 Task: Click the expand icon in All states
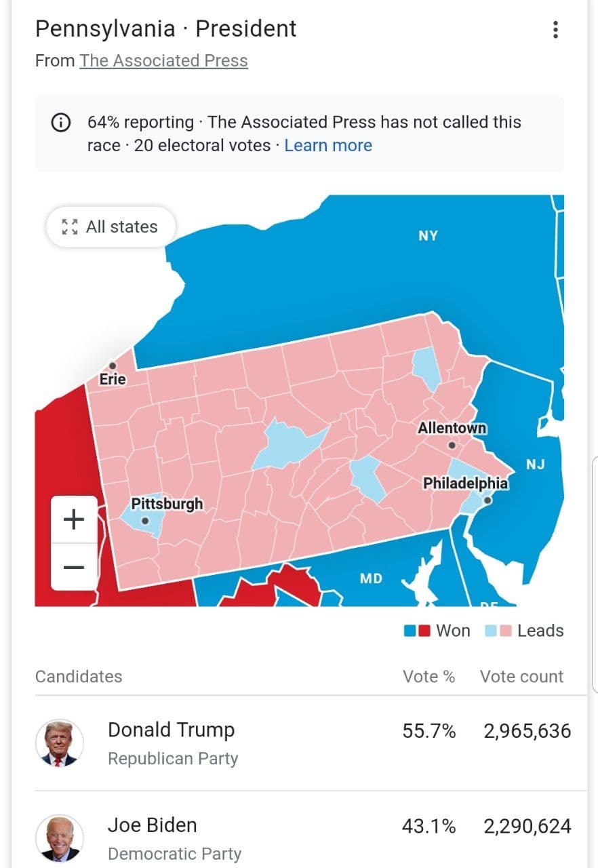click(x=70, y=226)
